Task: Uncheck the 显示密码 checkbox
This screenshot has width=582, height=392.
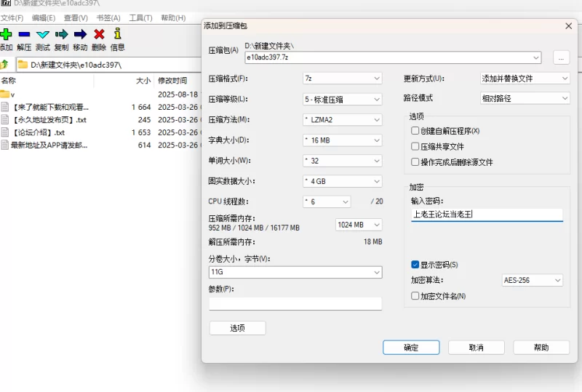Action: [x=415, y=264]
